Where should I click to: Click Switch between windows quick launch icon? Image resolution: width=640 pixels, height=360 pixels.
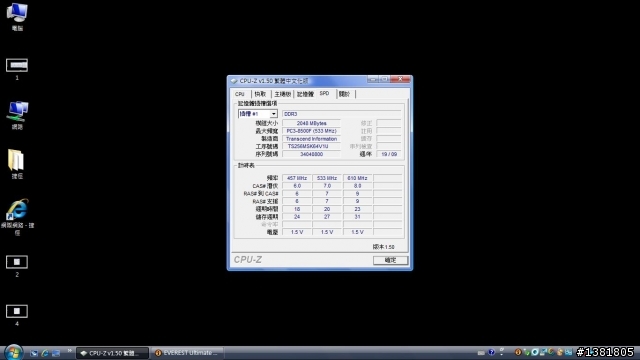click(x=56, y=353)
